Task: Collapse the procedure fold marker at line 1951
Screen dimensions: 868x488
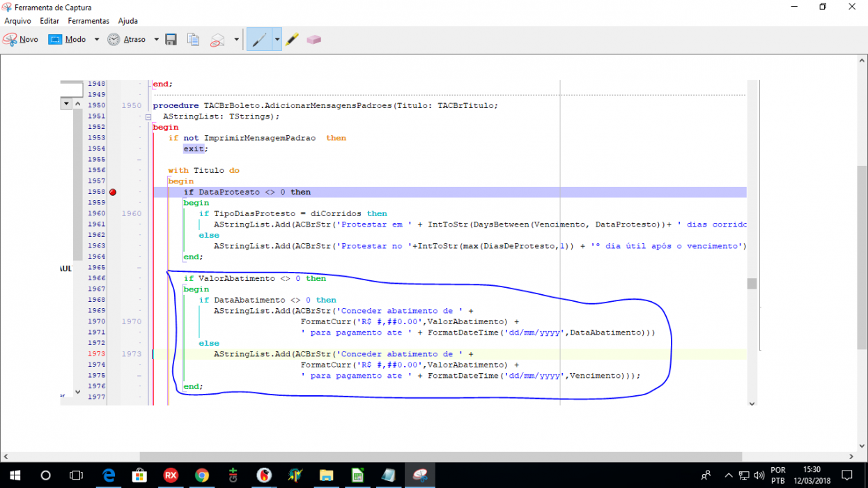Action: (x=148, y=117)
